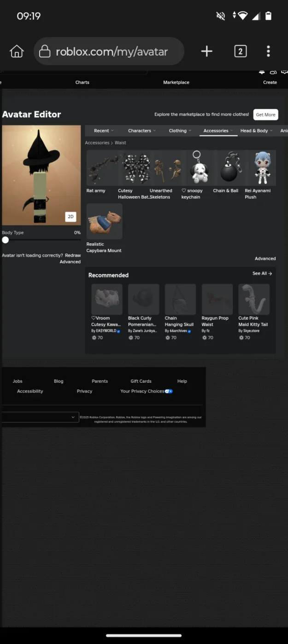Click creator 66archives link
The width and height of the screenshot is (288, 644).
177,331
